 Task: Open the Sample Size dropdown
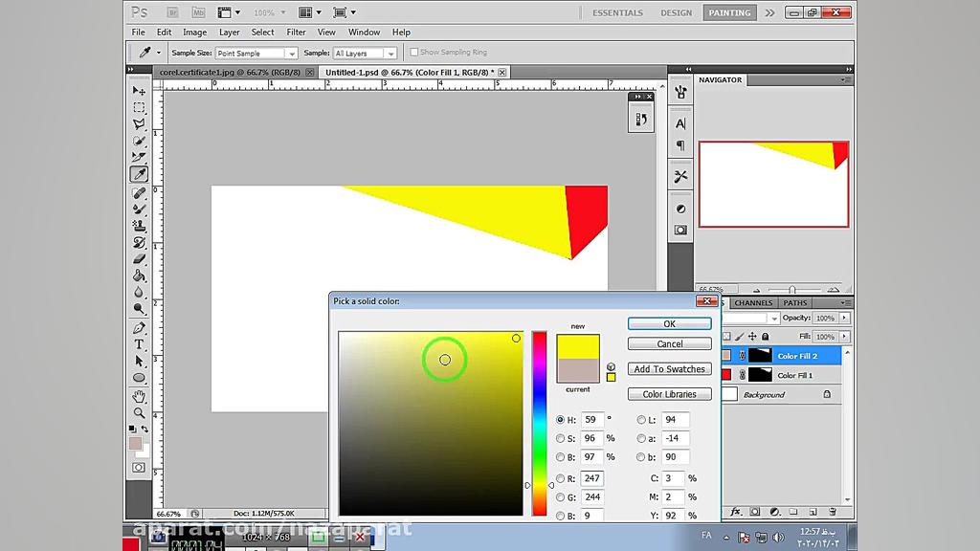256,54
